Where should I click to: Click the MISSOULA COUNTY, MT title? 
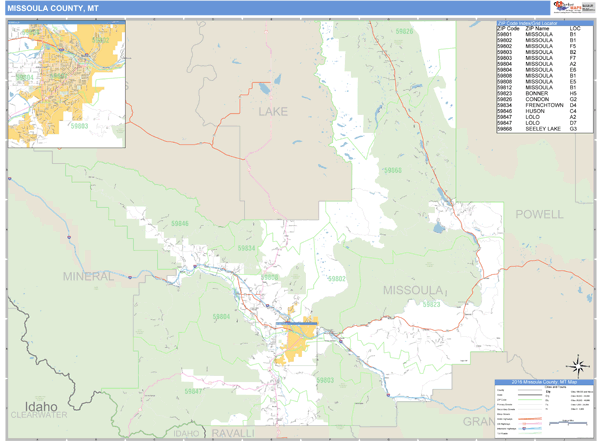point(50,9)
